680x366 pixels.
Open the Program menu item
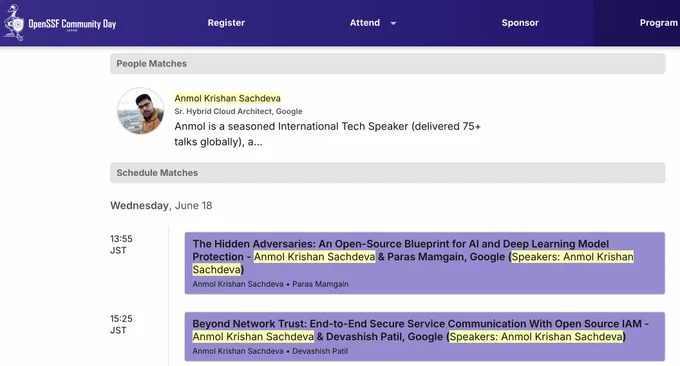(658, 23)
